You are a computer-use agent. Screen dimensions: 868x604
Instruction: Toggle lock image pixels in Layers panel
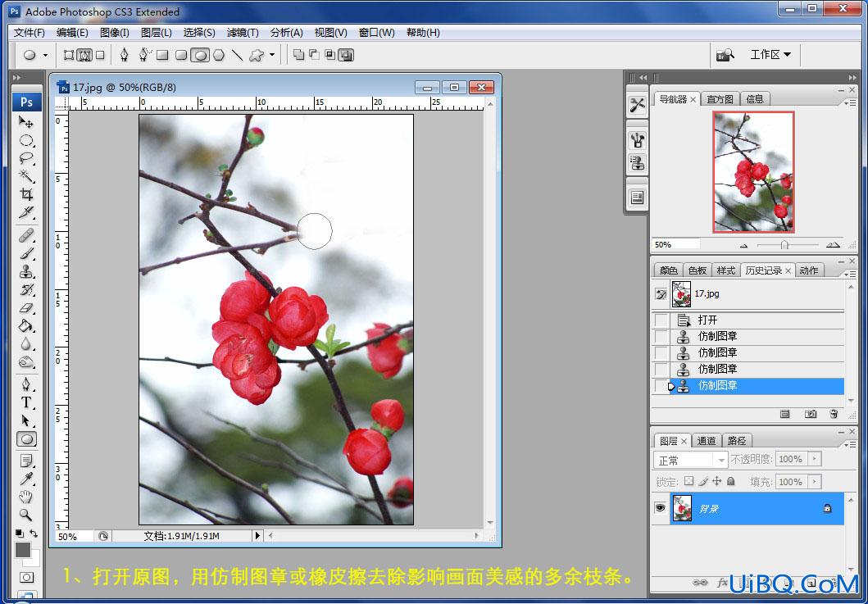[703, 481]
